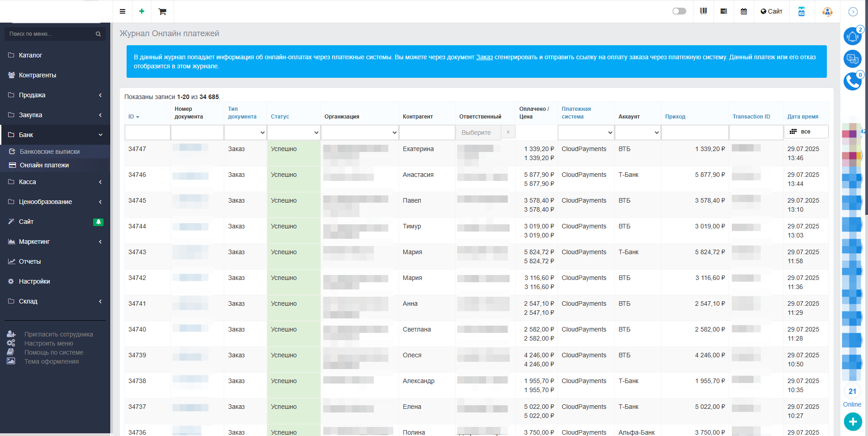The height and width of the screenshot is (436, 868).
Task: Click the list view icon in top bar
Action: click(x=724, y=11)
